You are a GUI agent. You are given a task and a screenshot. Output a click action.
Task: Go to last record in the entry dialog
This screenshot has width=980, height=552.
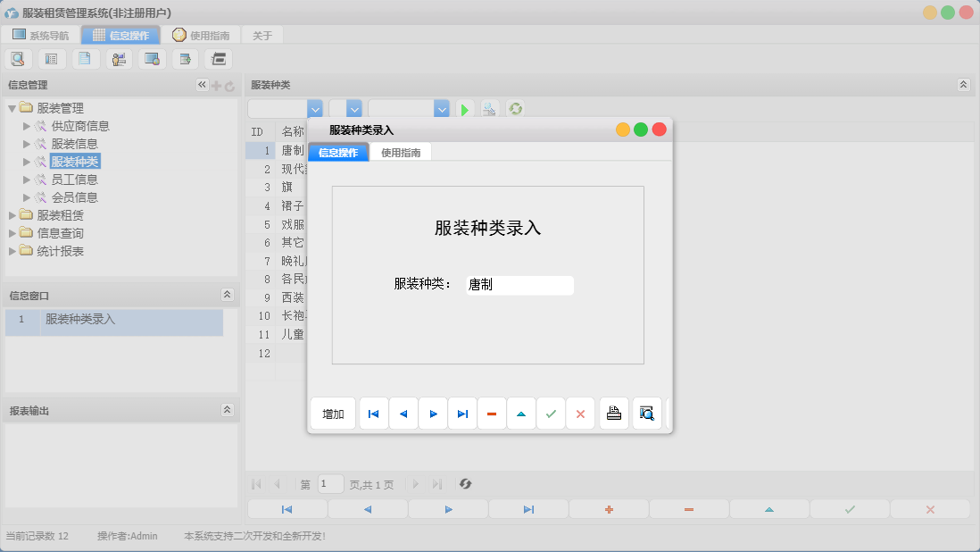coord(462,414)
